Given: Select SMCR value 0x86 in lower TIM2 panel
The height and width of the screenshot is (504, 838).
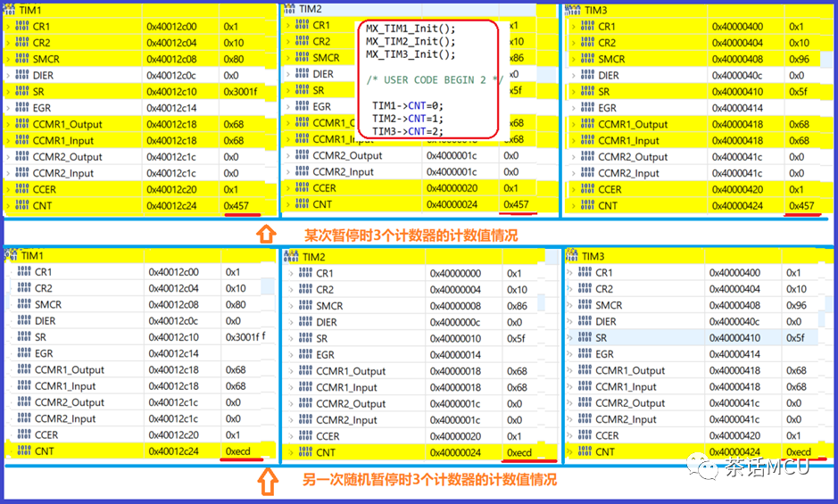Looking at the screenshot, I should point(517,306).
